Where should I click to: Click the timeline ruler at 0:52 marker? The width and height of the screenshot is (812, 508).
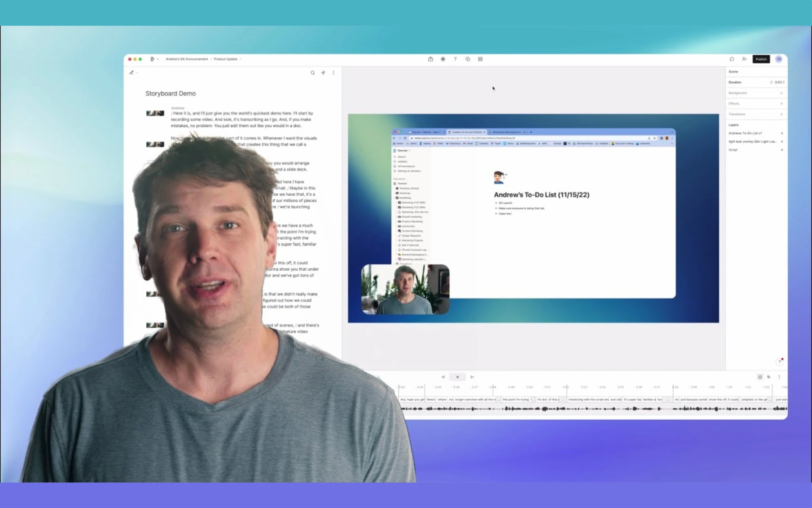click(x=566, y=387)
